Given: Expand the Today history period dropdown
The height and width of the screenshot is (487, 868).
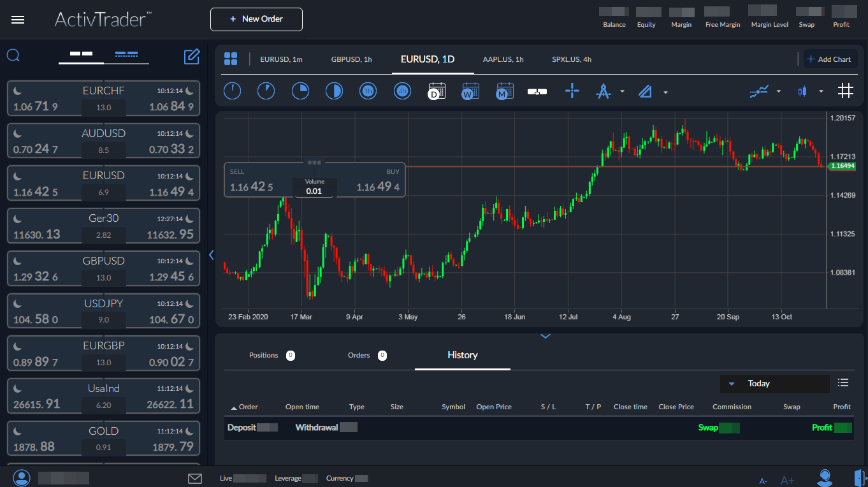Looking at the screenshot, I should 731,383.
